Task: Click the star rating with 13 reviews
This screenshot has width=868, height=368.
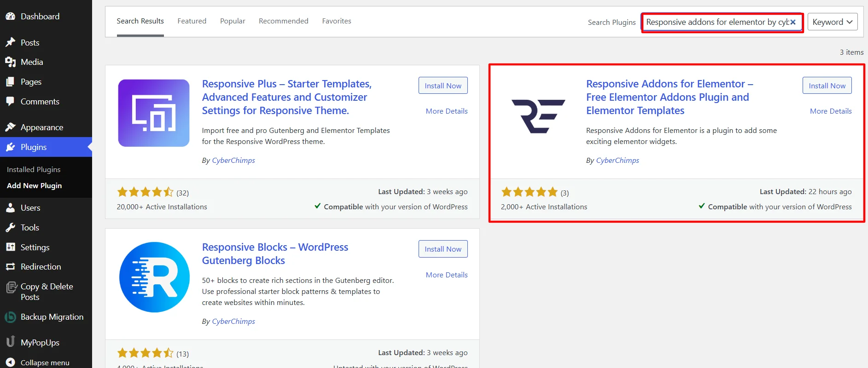Action: (x=145, y=353)
